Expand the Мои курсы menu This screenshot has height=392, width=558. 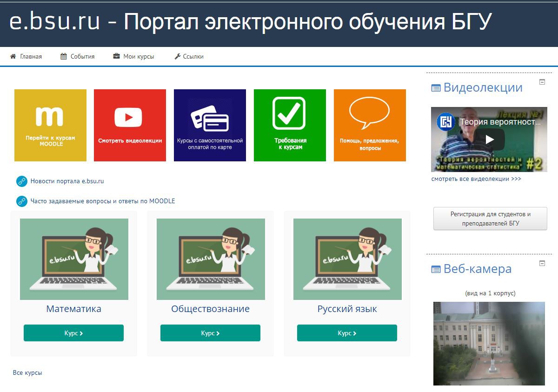[x=133, y=57]
